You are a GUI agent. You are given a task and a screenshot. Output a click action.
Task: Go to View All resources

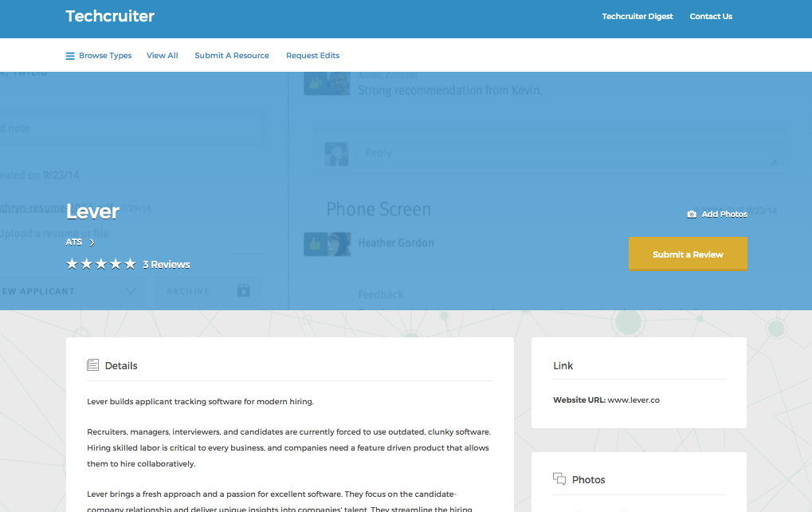tap(162, 56)
